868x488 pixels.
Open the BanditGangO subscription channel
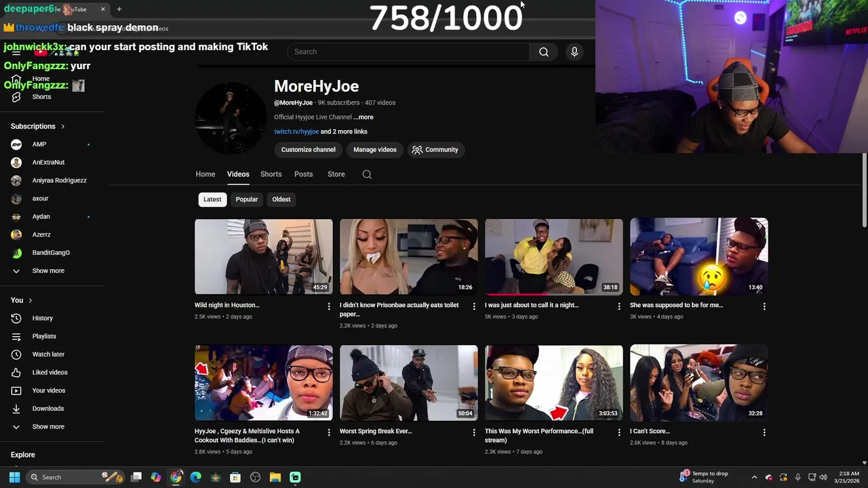pyautogui.click(x=52, y=253)
